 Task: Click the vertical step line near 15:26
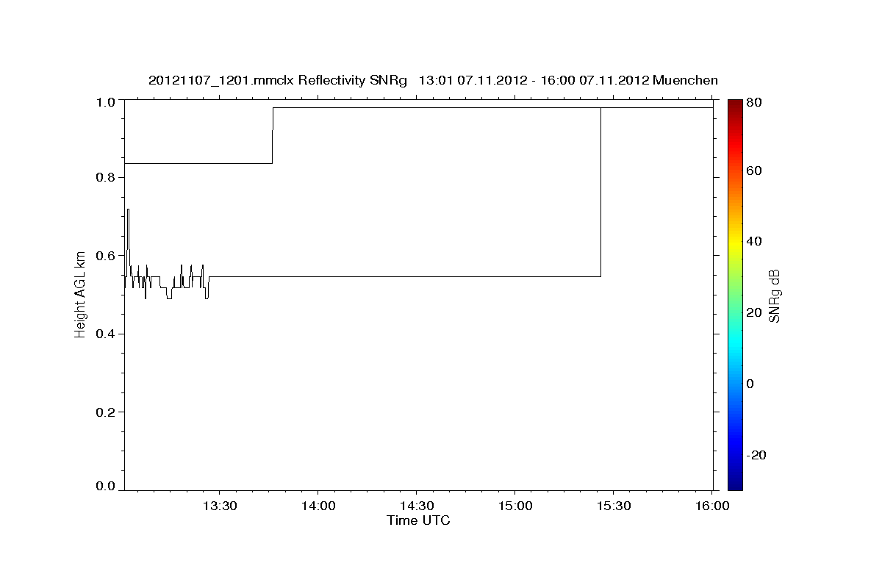click(600, 192)
